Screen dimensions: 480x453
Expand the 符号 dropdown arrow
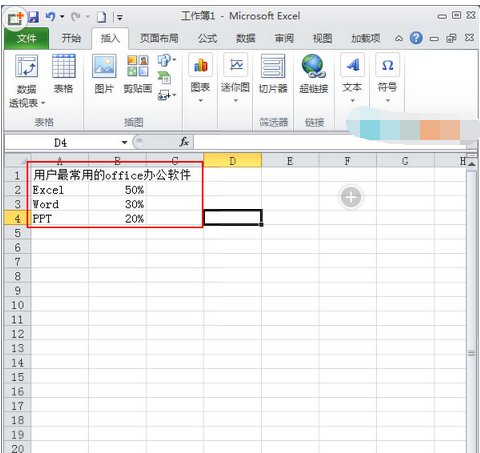[387, 100]
